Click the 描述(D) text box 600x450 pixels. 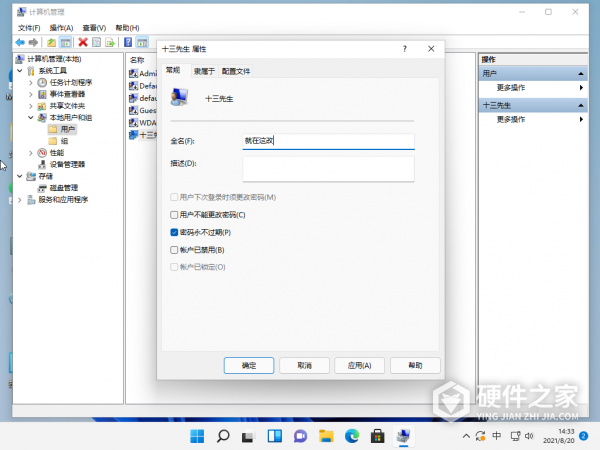coord(328,169)
